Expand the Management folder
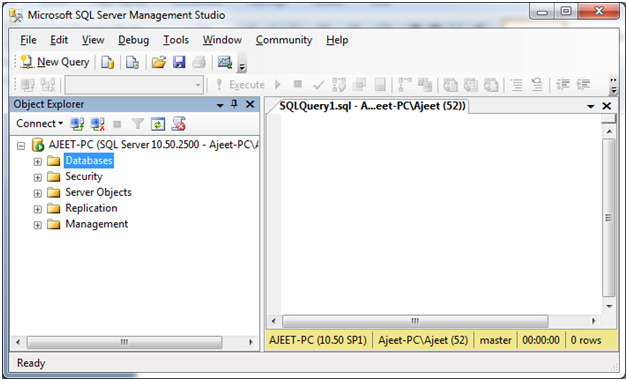 tap(37, 225)
